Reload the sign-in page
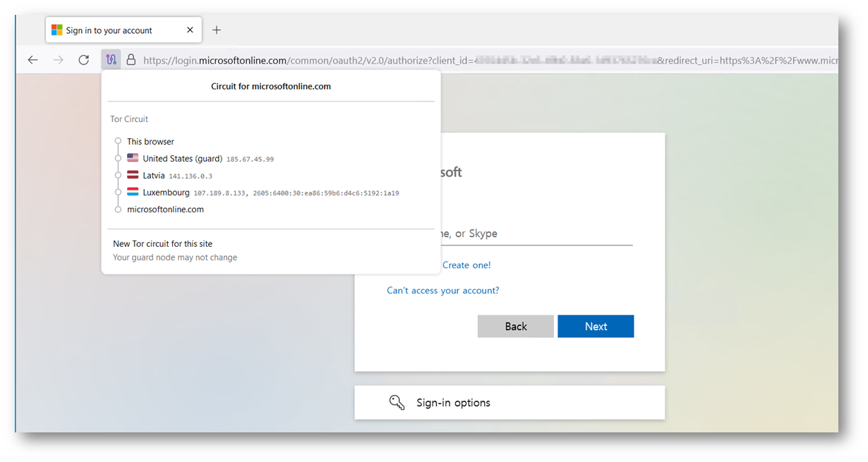The width and height of the screenshot is (868, 462). coord(83,60)
